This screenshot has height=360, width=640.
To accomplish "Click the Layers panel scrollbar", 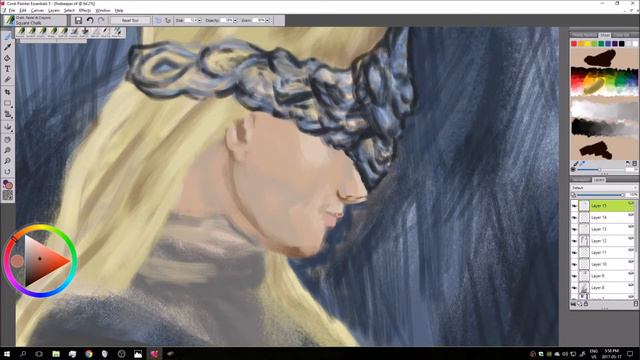I will coord(637,249).
